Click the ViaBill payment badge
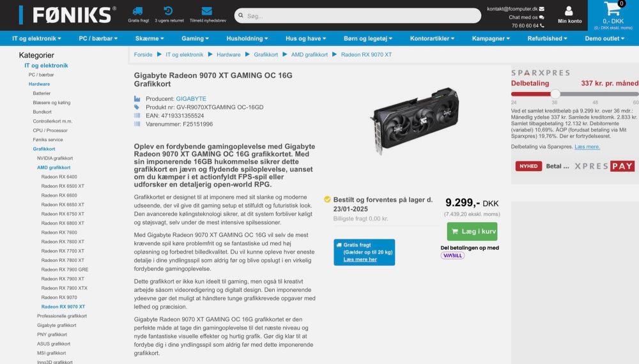Screen dimensions: 639x364 [x=452, y=255]
